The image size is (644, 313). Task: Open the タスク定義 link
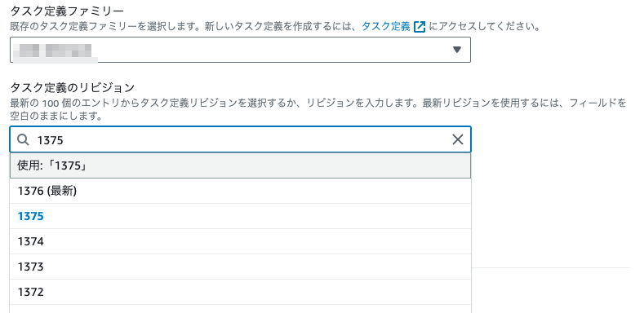click(385, 27)
